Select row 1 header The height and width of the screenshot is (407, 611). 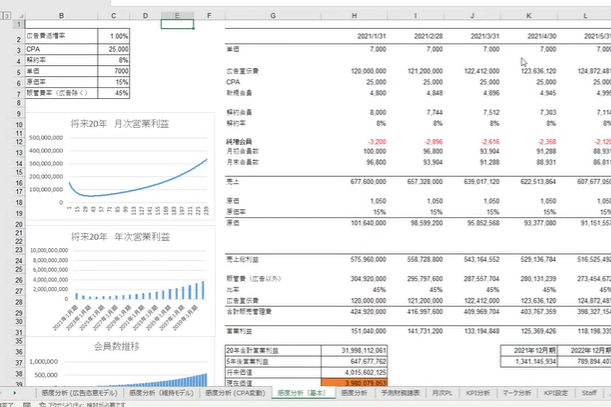pyautogui.click(x=19, y=24)
